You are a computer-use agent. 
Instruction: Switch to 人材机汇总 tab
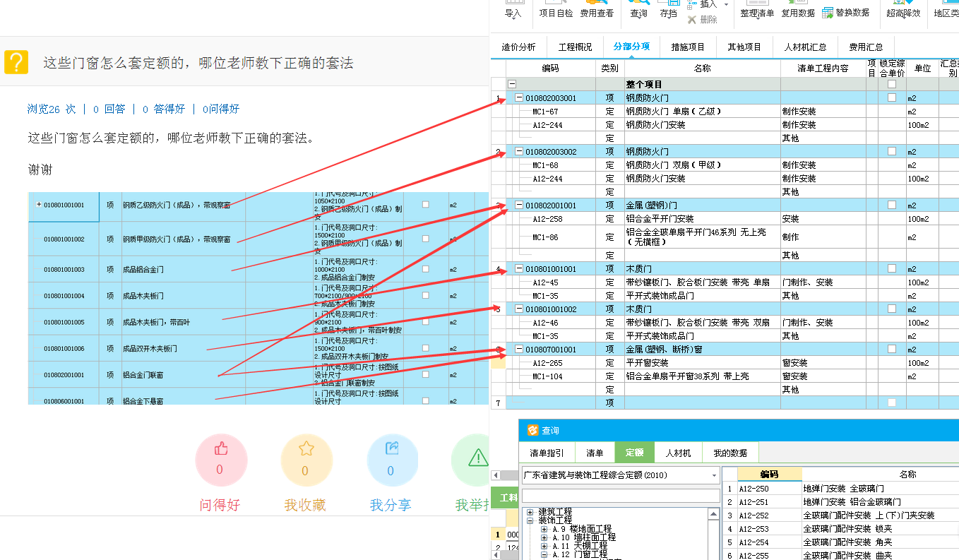805,47
